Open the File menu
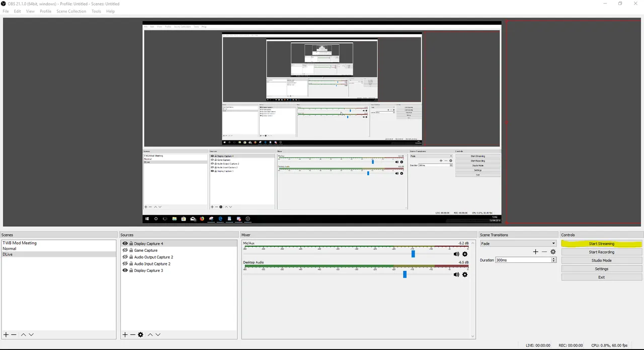 click(x=6, y=11)
